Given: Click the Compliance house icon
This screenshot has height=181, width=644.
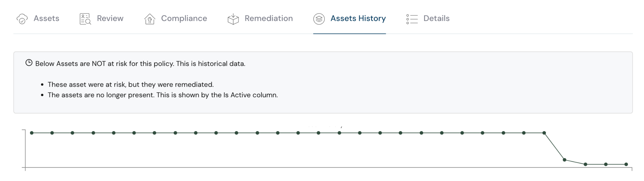Looking at the screenshot, I should point(149,19).
